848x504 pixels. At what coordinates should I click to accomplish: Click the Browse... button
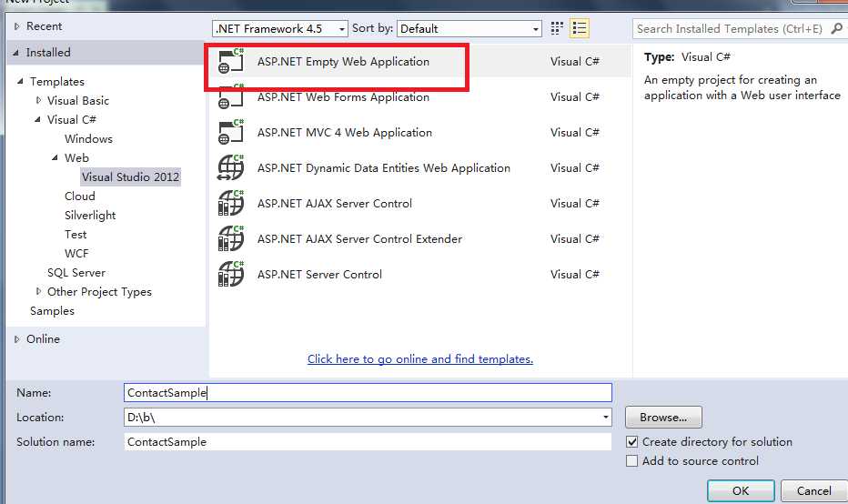pos(663,417)
